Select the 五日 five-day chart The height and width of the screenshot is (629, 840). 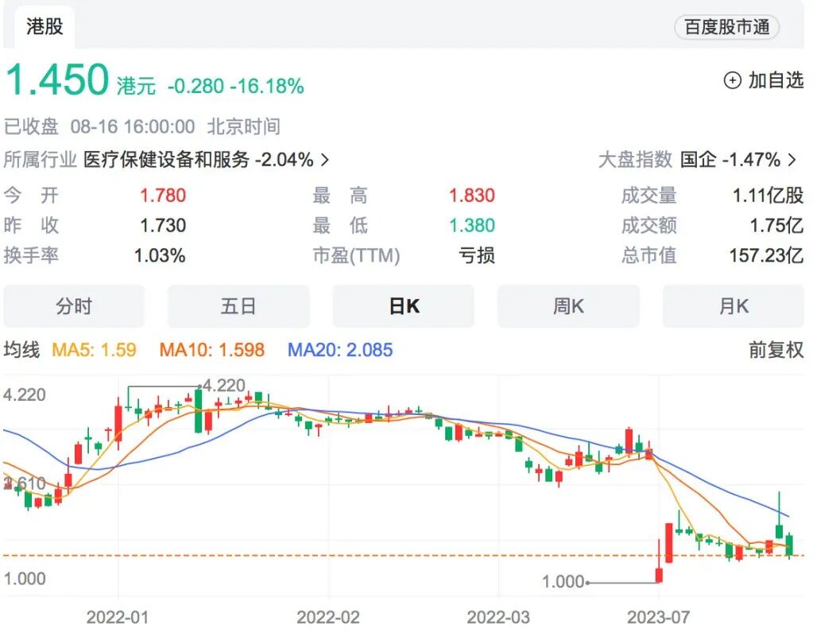coord(238,305)
